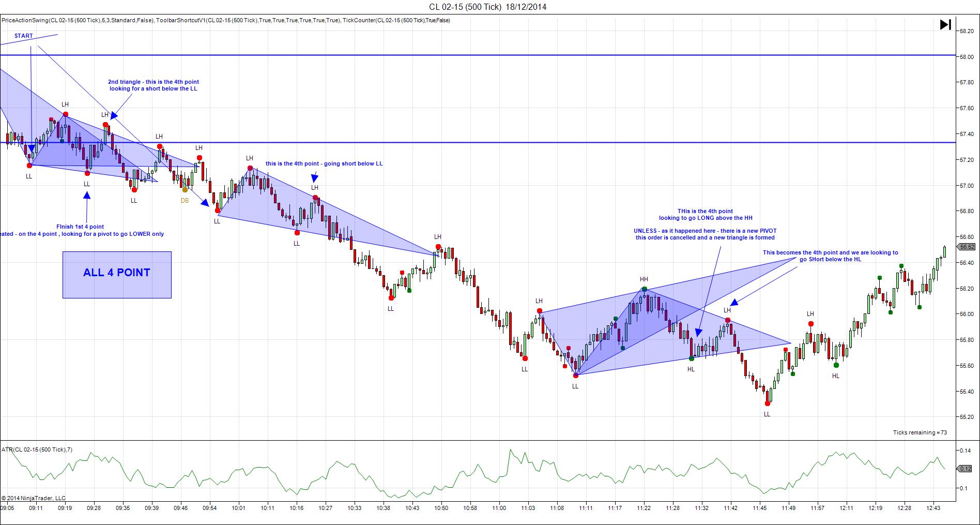Screen dimensions: 980x525
Task: Click the 56.20 price axis label
Action: pyautogui.click(x=967, y=289)
